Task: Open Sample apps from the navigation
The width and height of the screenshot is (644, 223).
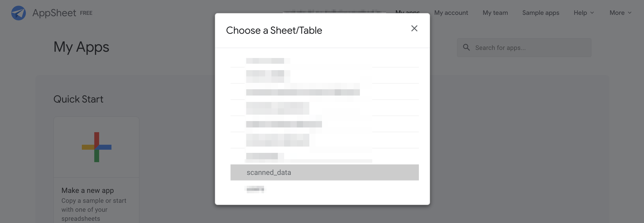Action: tap(540, 13)
